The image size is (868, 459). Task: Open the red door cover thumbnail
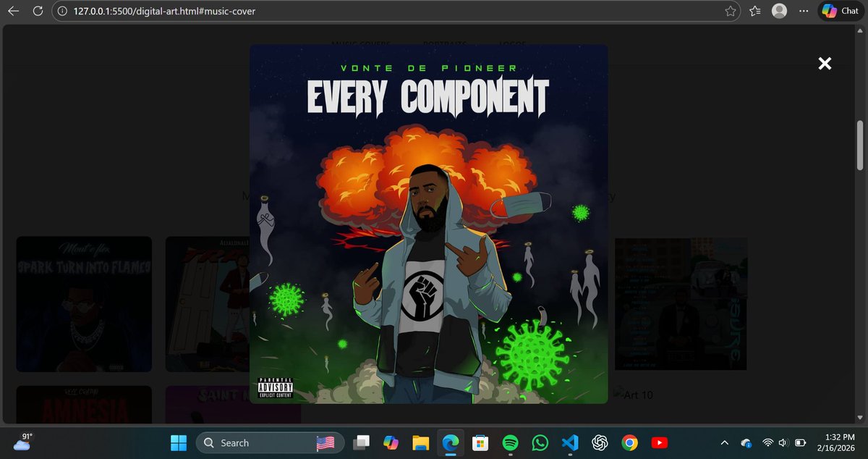(x=208, y=304)
